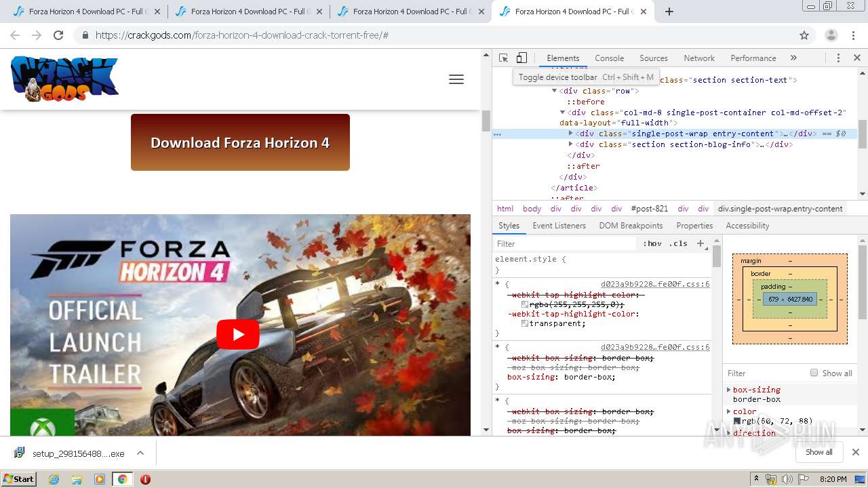This screenshot has width=868, height=488.
Task: Open the hamburger navigation menu
Action: (456, 79)
